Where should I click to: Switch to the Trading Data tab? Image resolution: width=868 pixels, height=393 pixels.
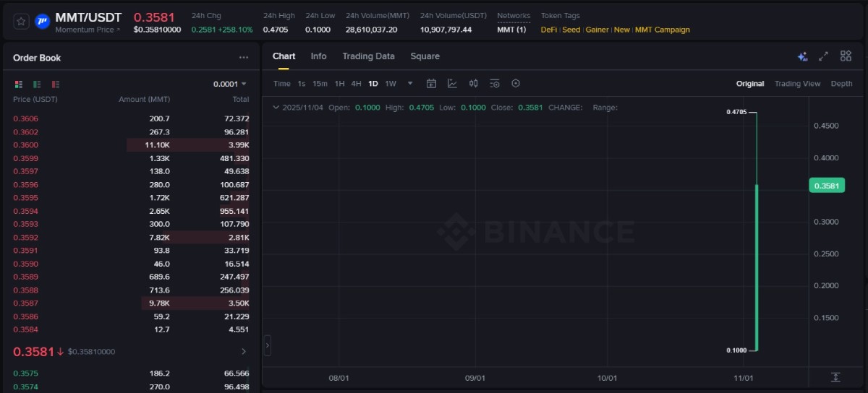[368, 56]
